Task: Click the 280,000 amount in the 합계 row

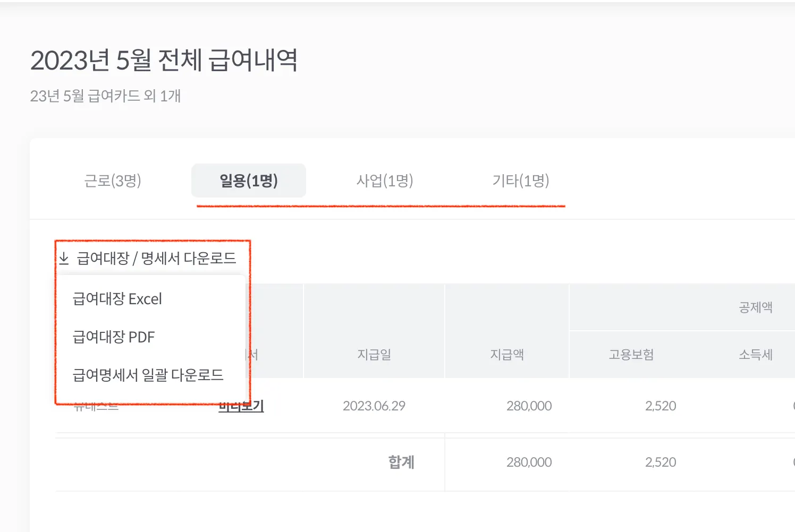Action: pyautogui.click(x=529, y=462)
